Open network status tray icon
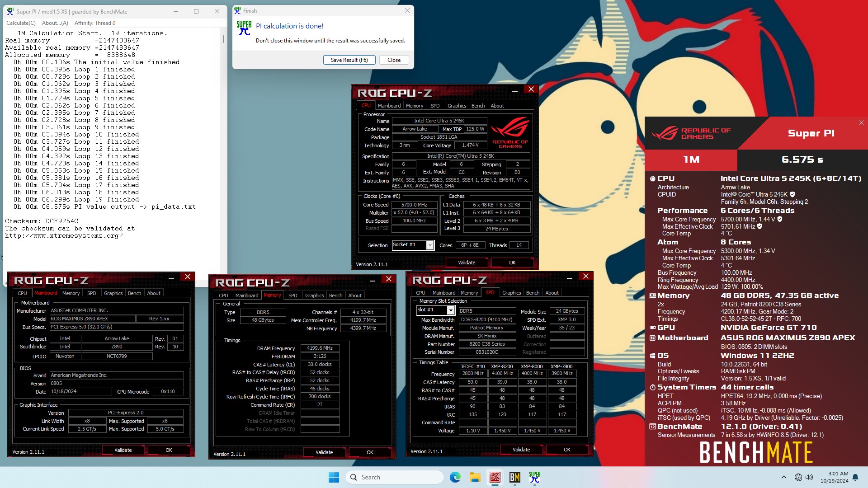Viewport: 868px width, 488px height. 798,477
